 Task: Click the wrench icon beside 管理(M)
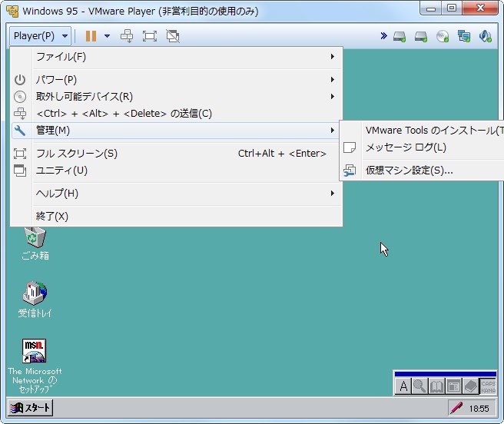click(x=20, y=131)
